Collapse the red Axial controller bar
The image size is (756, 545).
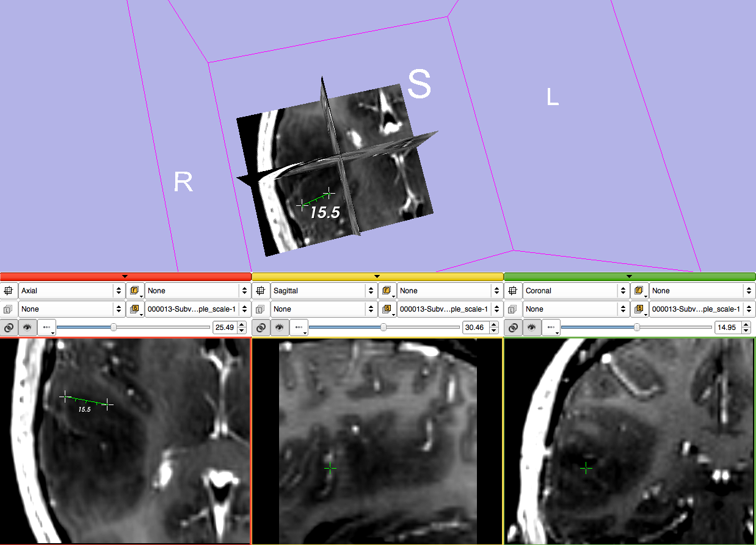coord(125,277)
